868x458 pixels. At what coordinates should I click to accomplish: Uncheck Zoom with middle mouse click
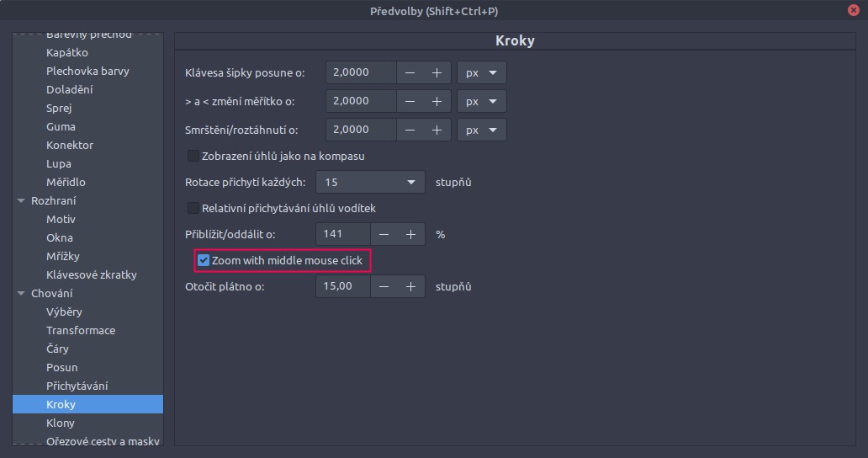click(204, 261)
